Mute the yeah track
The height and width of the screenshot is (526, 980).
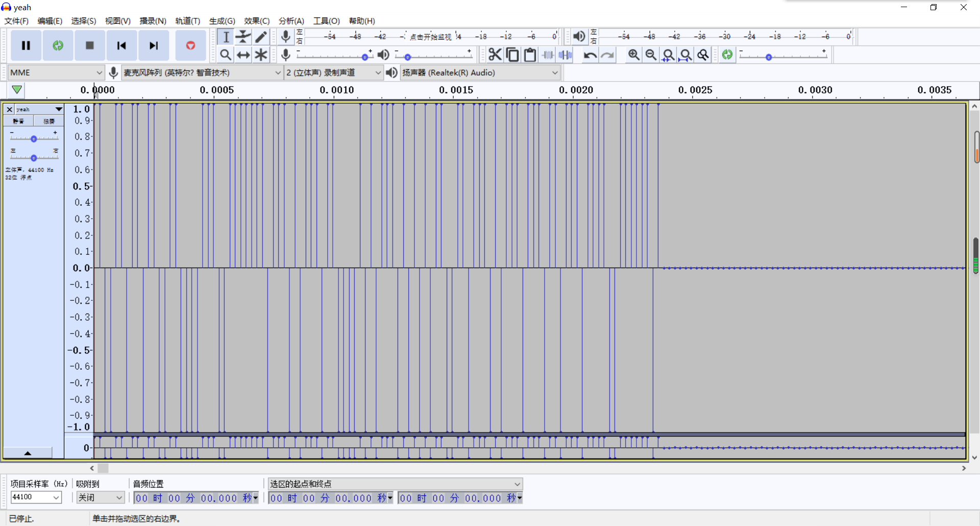[19, 121]
